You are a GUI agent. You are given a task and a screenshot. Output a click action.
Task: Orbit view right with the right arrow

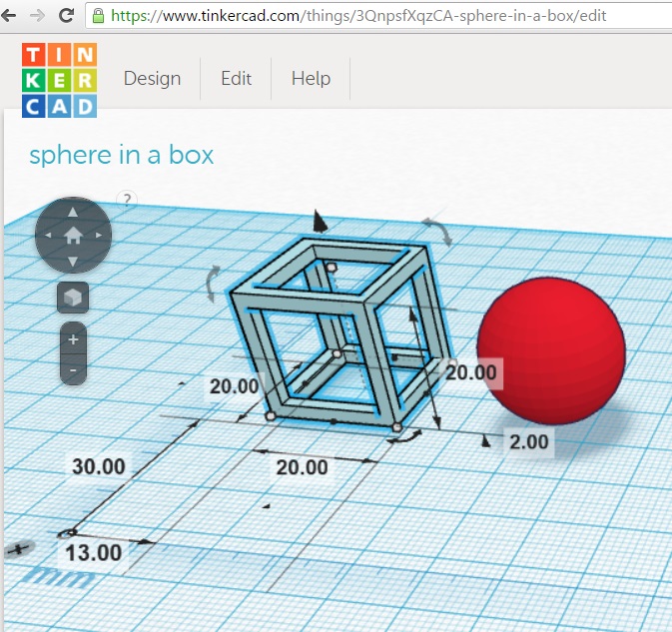[99, 235]
